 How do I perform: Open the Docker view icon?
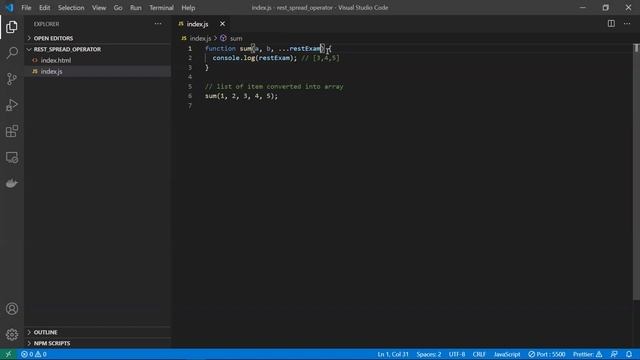[x=12, y=183]
